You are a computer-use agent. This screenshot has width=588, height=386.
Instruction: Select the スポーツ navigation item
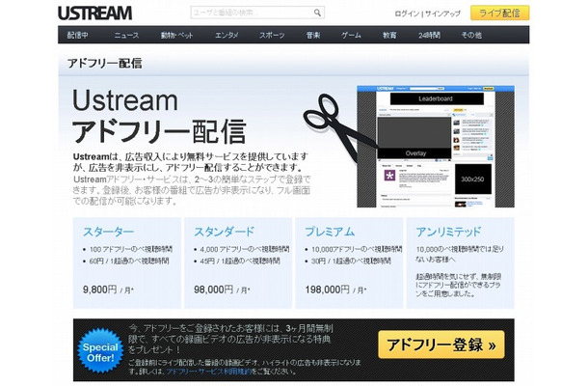[272, 36]
